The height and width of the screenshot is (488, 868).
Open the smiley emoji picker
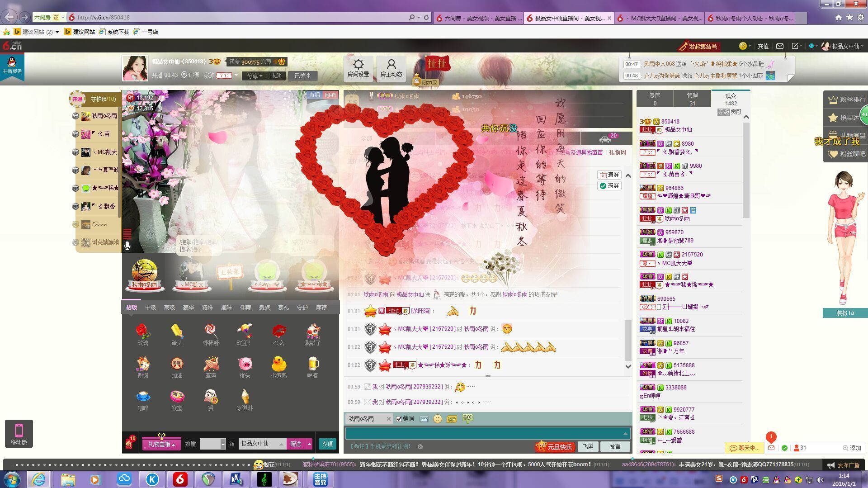[437, 419]
